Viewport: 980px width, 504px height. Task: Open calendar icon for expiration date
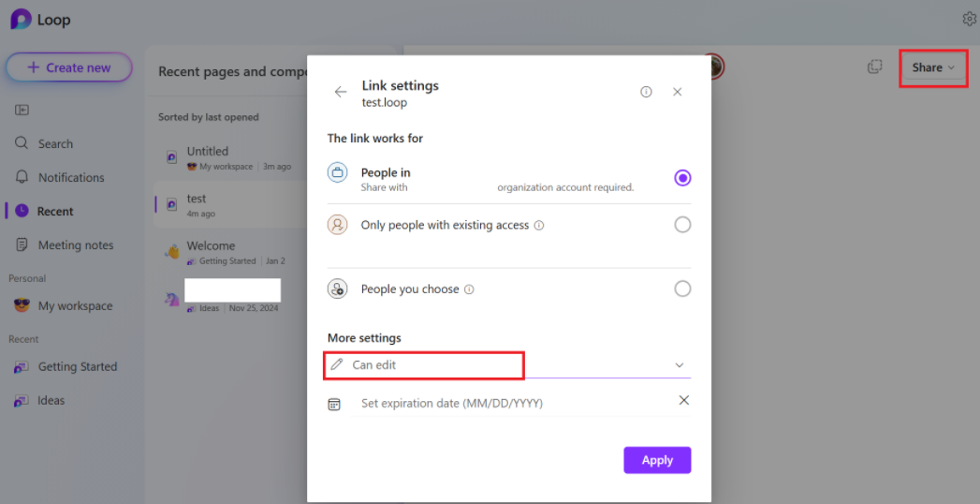tap(334, 404)
